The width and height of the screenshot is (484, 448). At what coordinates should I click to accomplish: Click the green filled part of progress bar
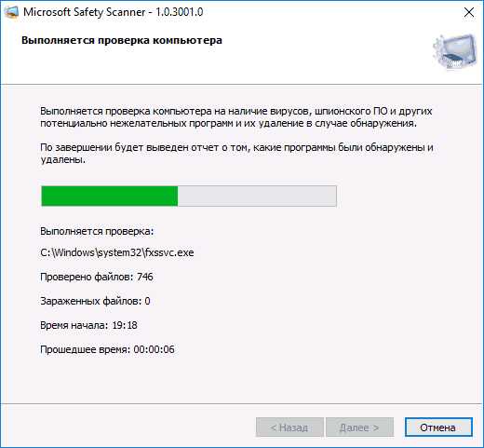pyautogui.click(x=110, y=196)
